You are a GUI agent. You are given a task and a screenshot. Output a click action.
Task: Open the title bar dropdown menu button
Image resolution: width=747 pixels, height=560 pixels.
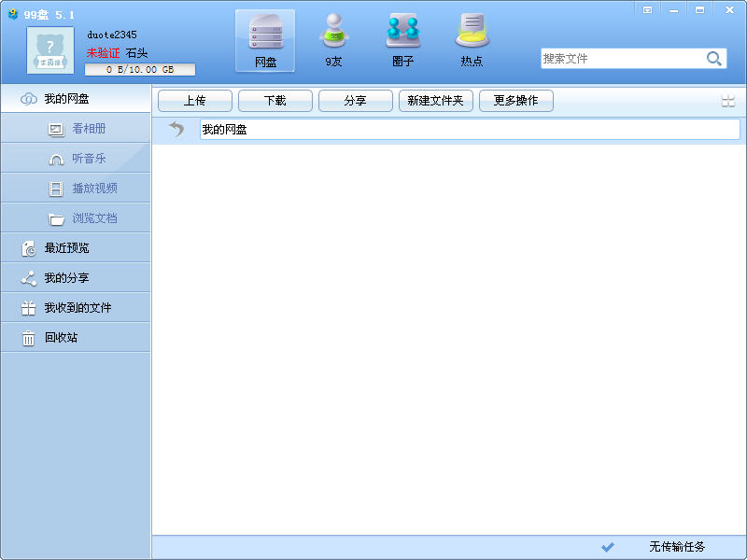tap(647, 9)
